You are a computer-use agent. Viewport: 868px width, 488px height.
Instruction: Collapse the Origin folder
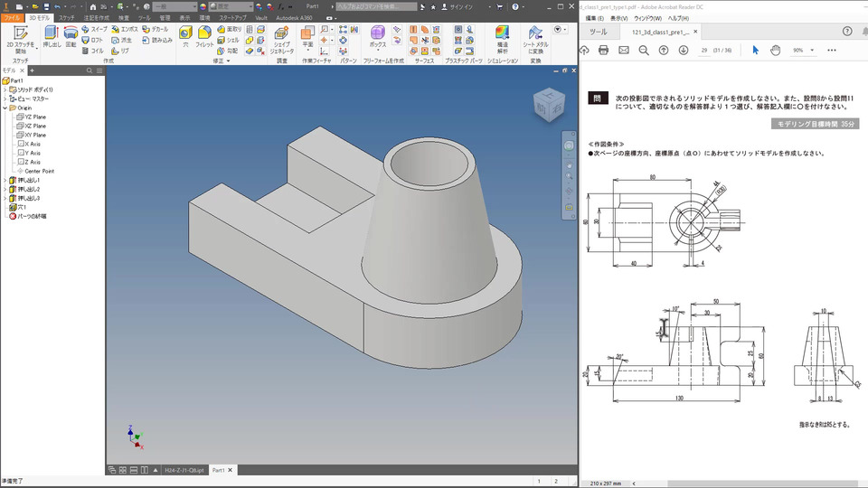pos(5,108)
